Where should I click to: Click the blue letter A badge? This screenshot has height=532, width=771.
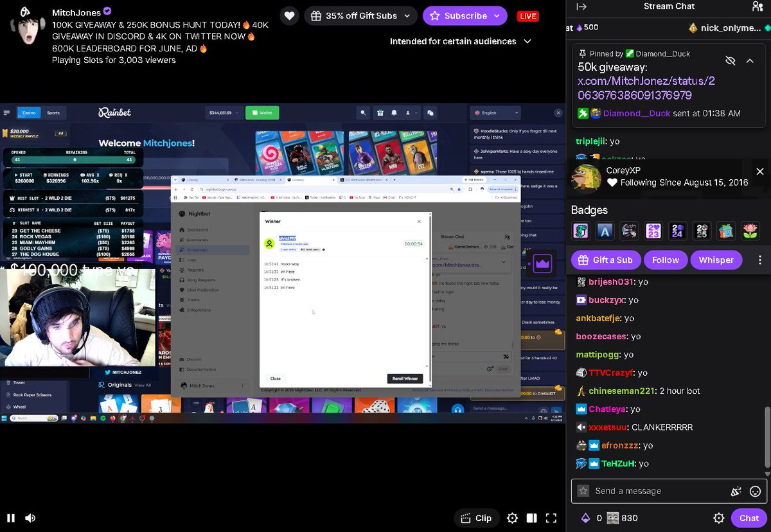pos(605,231)
